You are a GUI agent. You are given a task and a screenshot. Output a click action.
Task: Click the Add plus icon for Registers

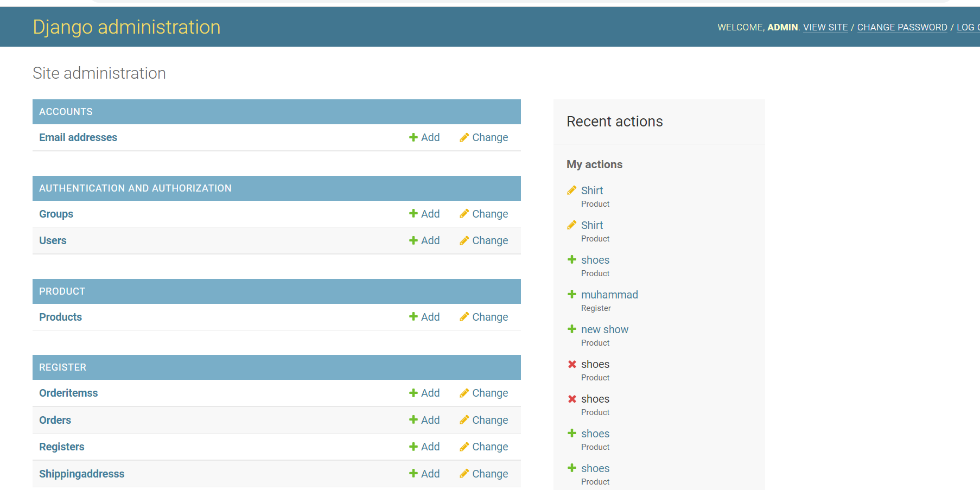(x=413, y=447)
